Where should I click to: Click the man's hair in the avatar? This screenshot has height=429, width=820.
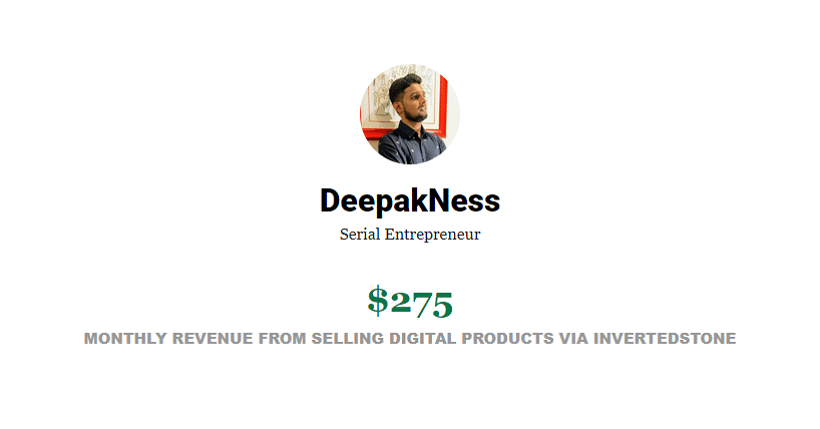pos(405,84)
